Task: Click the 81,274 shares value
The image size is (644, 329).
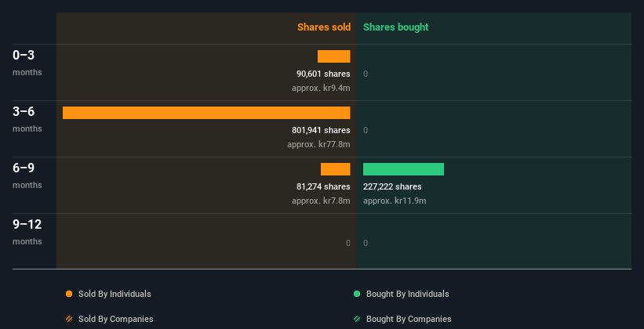Action: [x=323, y=186]
